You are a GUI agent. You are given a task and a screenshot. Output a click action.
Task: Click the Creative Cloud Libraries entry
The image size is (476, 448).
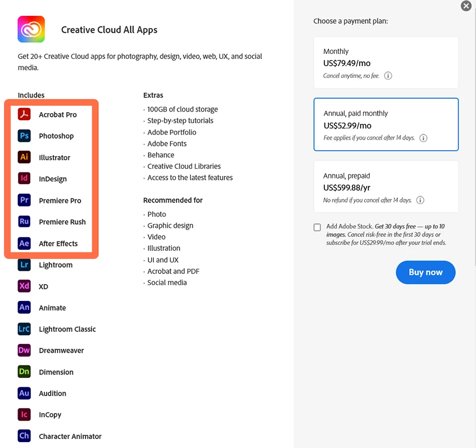[x=184, y=166]
